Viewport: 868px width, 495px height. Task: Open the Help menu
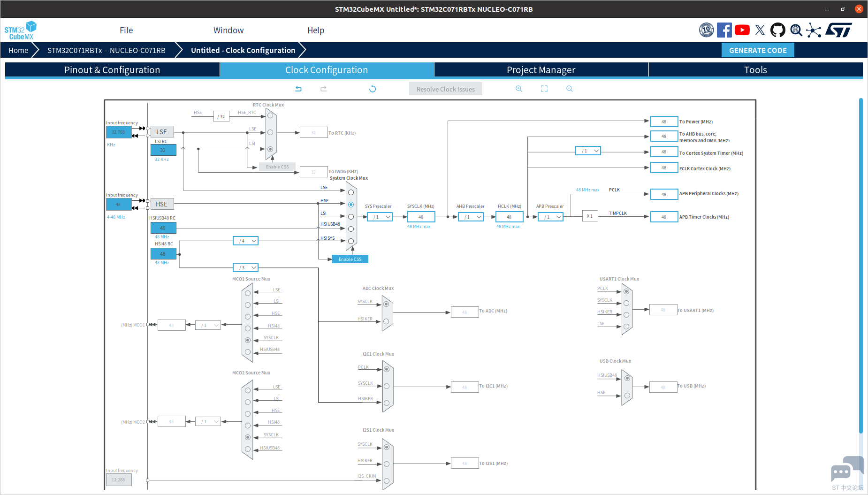pos(316,30)
